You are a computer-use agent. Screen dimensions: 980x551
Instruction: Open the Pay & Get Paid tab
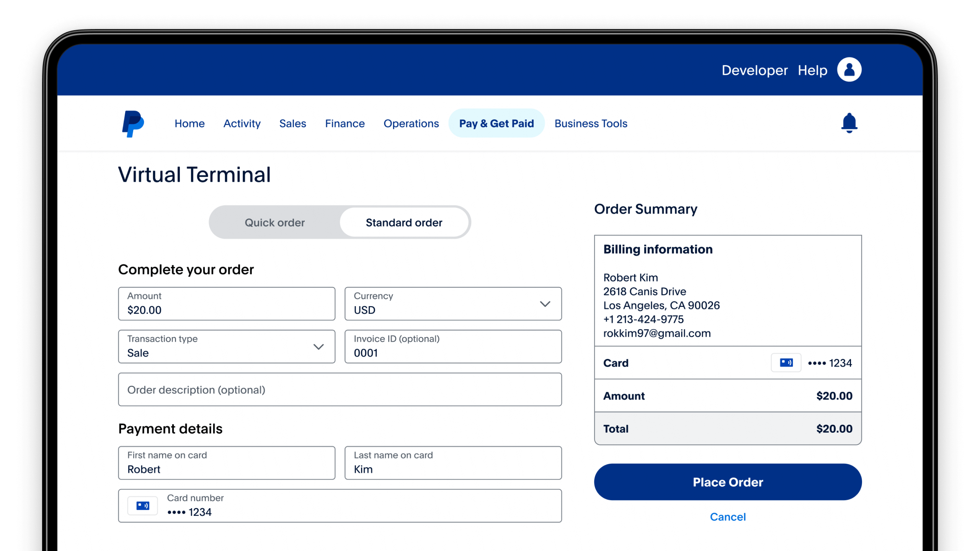496,124
